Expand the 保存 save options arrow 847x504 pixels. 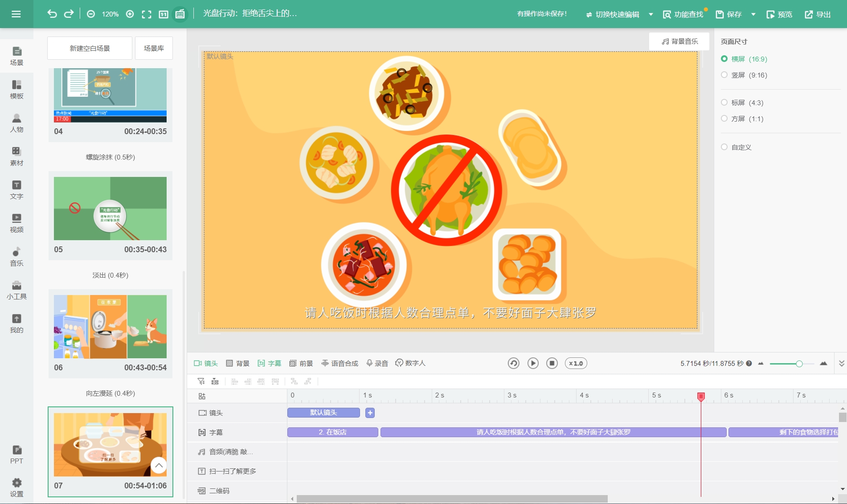pyautogui.click(x=753, y=15)
